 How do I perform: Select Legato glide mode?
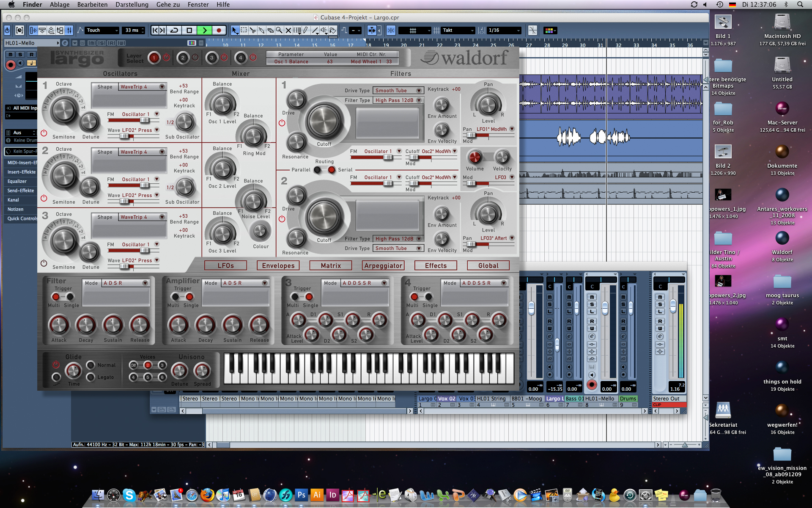pyautogui.click(x=90, y=377)
